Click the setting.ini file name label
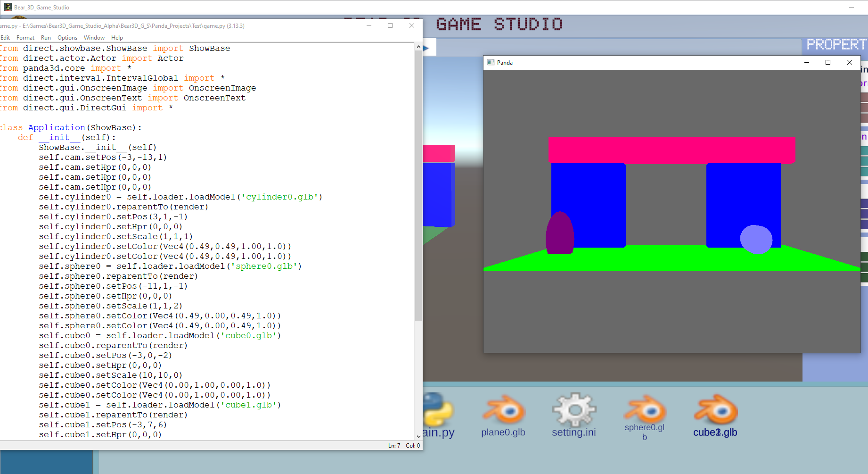The width and height of the screenshot is (868, 474). [x=574, y=432]
